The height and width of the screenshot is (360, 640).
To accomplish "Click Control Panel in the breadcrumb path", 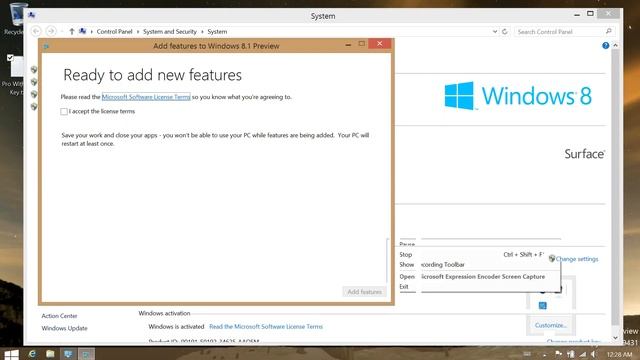I will (114, 31).
